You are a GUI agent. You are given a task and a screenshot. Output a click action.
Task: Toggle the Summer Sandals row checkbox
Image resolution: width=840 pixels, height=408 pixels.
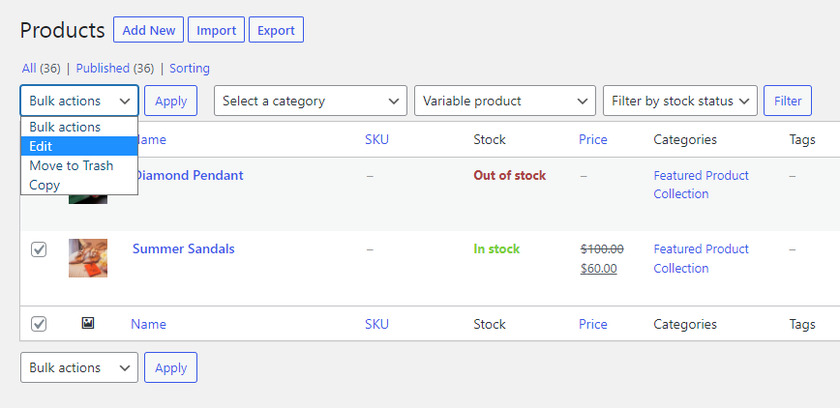(x=39, y=249)
